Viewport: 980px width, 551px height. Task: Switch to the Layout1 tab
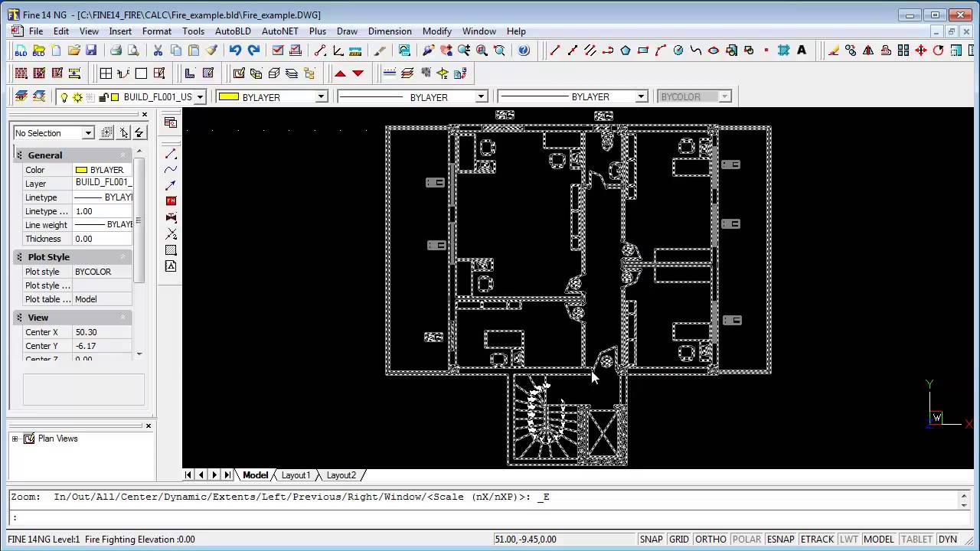point(296,475)
